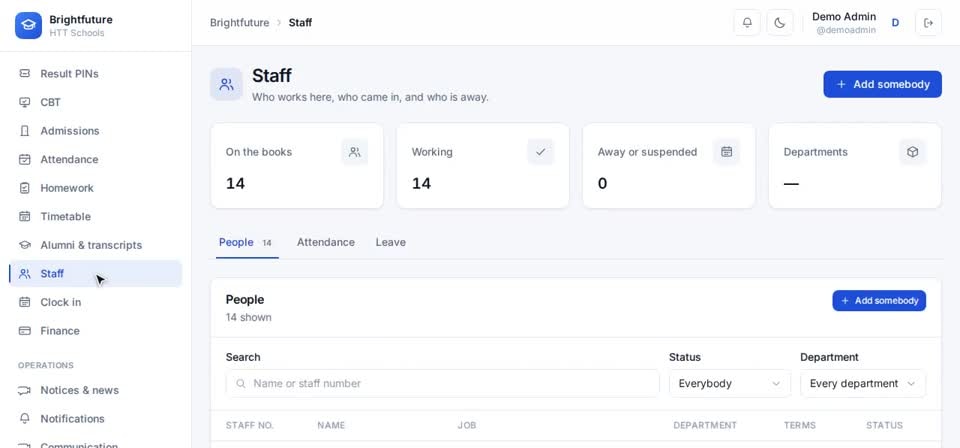Click the Homework clipboard icon
This screenshot has height=448, width=960.
tap(24, 188)
